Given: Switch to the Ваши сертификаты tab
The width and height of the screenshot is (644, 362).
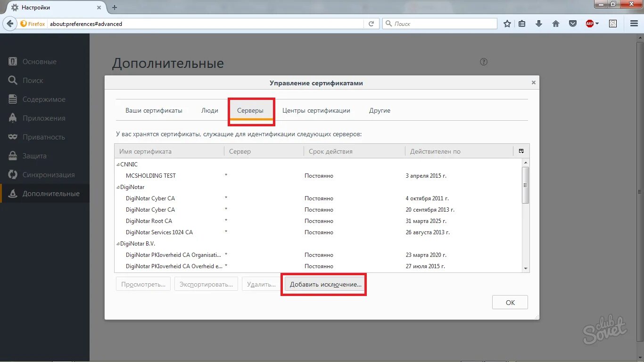Looking at the screenshot, I should click(154, 110).
